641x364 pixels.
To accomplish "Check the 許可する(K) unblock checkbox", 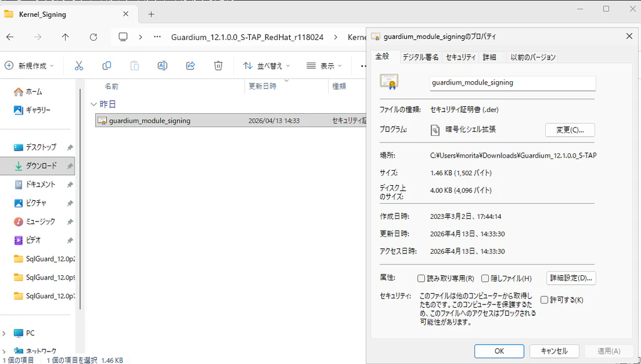I will 544,300.
